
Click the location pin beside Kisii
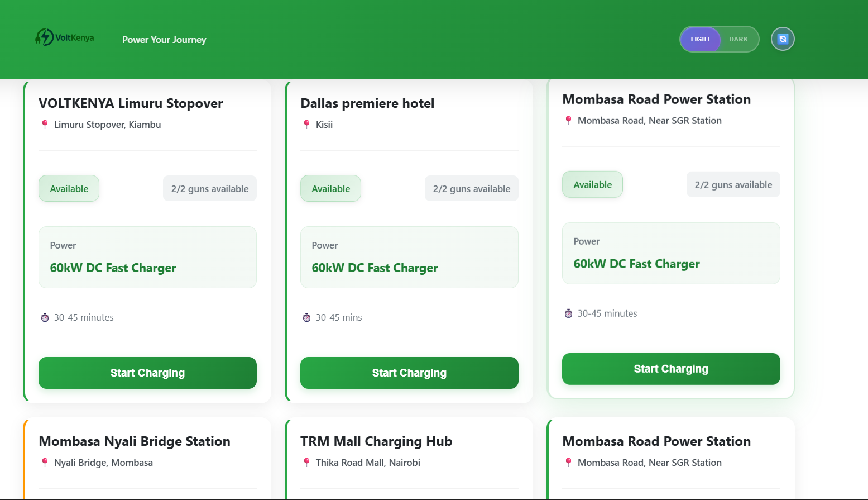tap(306, 124)
